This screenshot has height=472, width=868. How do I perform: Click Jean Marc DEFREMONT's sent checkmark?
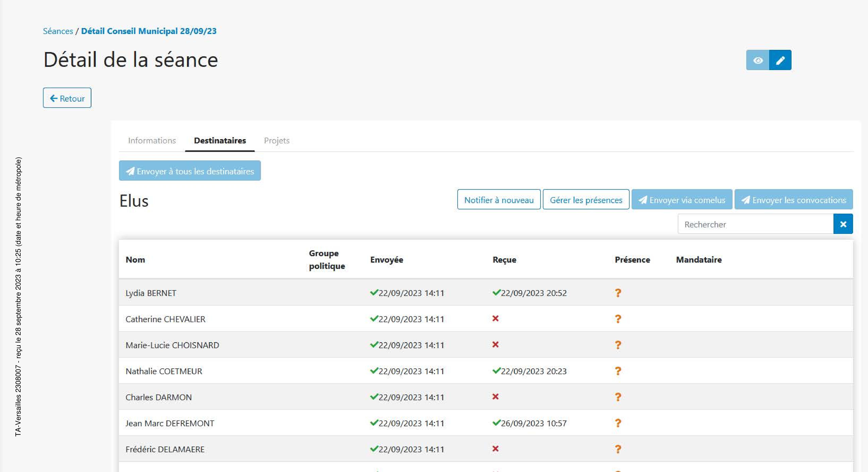point(374,423)
